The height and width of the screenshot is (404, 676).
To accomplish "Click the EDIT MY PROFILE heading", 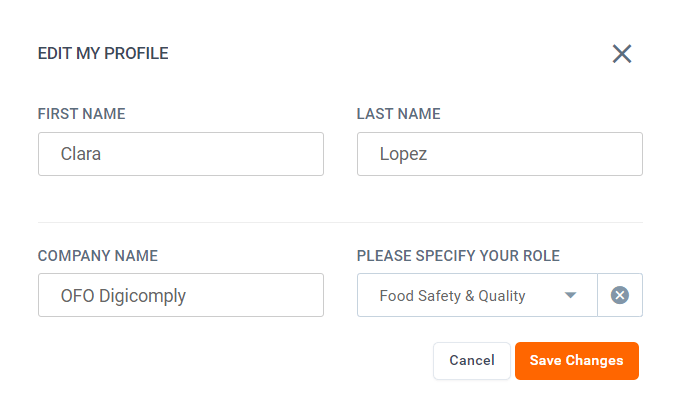I will pos(103,54).
